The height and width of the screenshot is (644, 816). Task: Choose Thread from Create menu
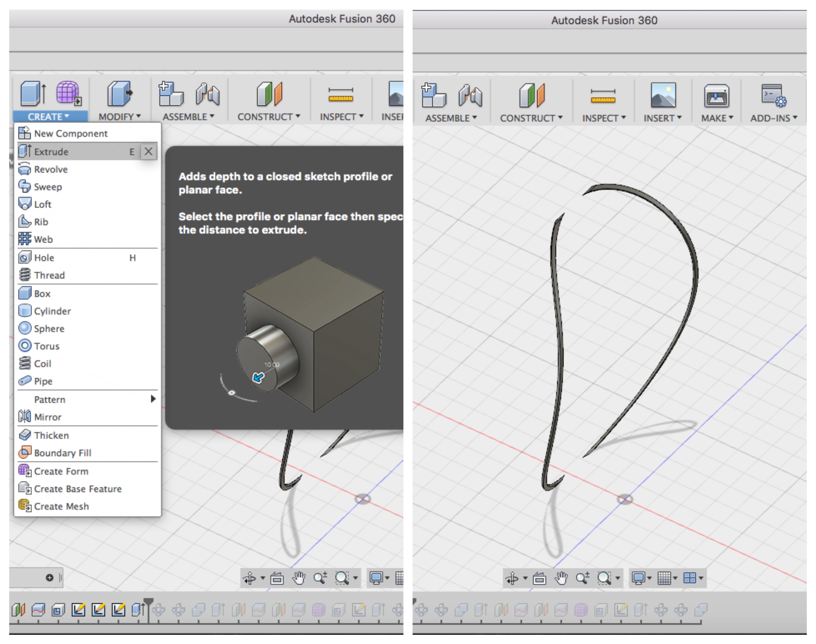coord(87,275)
